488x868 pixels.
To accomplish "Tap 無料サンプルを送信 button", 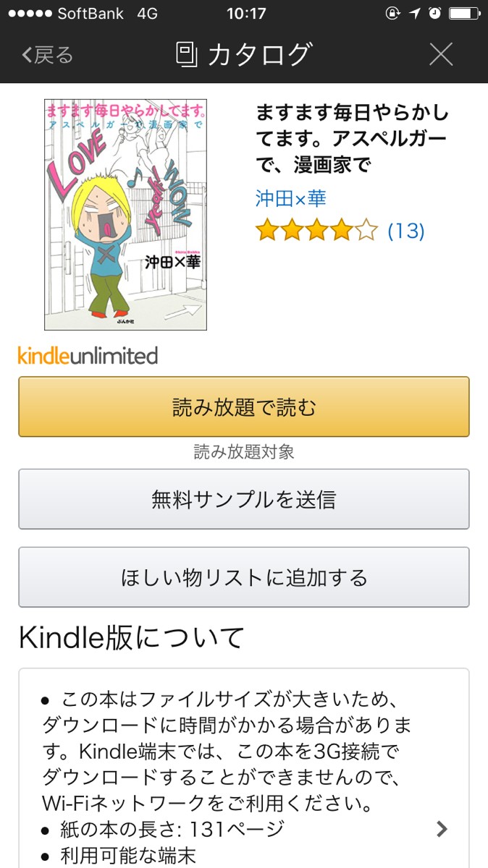I will coord(244,499).
